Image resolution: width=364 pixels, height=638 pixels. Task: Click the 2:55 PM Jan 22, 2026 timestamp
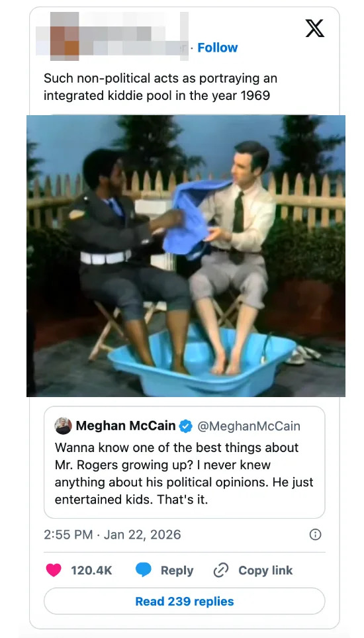click(x=113, y=534)
